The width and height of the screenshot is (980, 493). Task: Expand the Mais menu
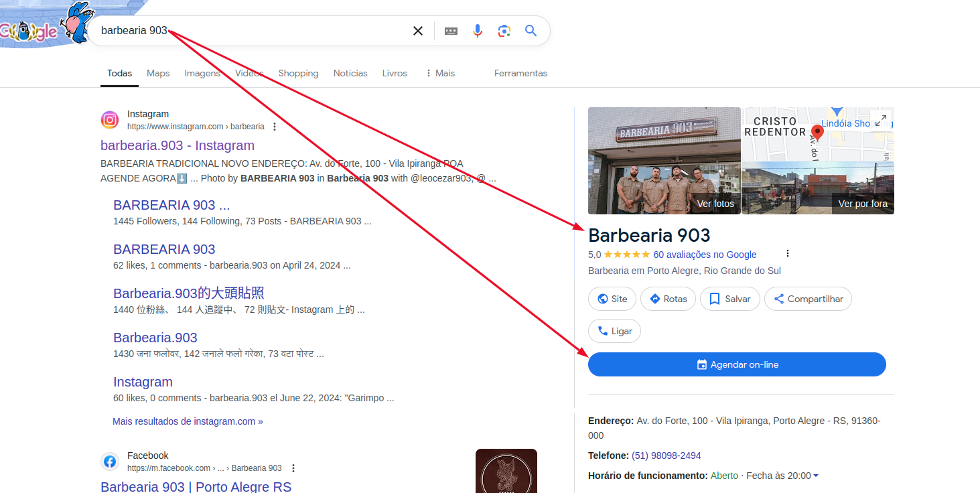[x=439, y=73]
